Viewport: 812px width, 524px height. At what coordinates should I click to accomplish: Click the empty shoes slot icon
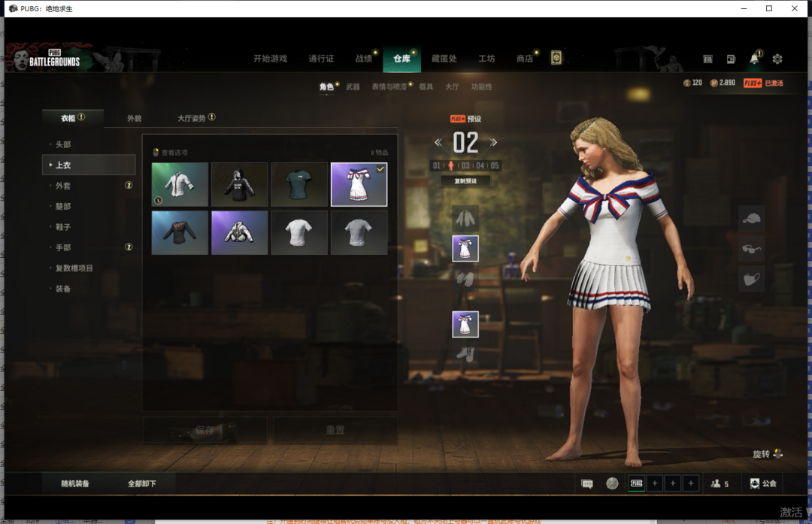[x=465, y=354]
